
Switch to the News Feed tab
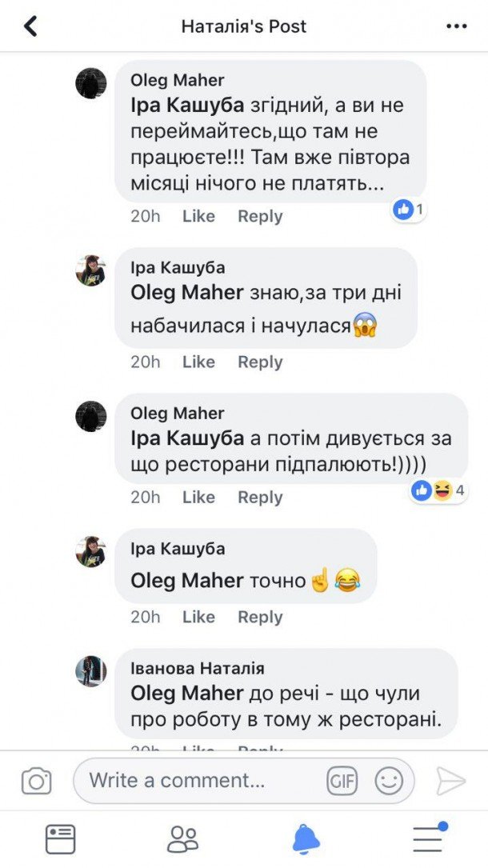(61, 838)
